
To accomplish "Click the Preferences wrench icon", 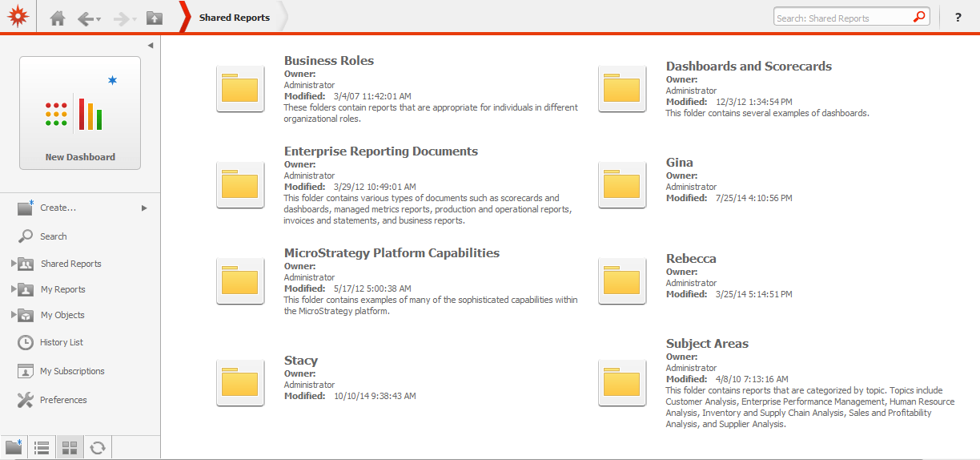I will click(26, 400).
